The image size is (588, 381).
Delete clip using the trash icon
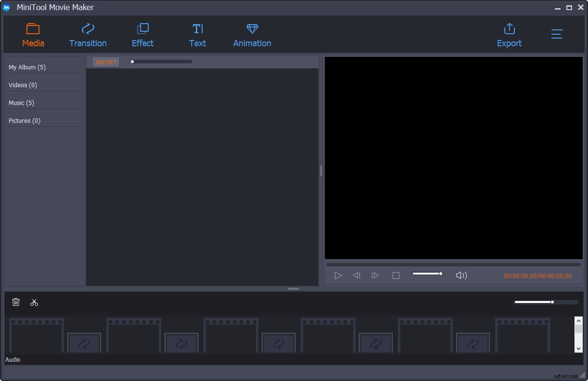point(16,302)
